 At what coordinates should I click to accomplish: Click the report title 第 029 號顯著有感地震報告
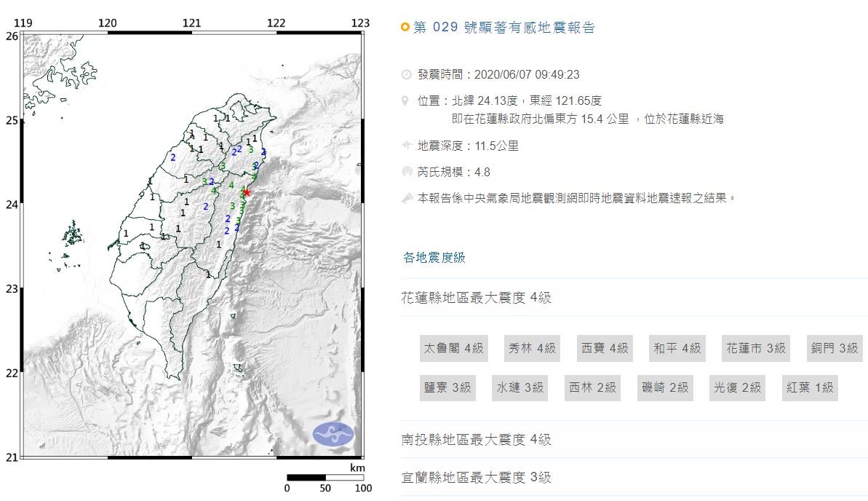503,27
